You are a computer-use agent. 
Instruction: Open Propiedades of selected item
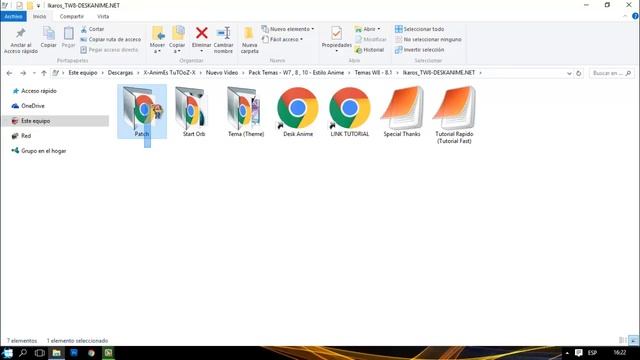pos(336,39)
